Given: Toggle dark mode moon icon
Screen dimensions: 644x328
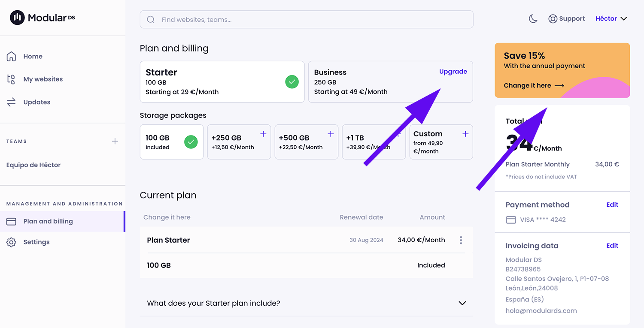Looking at the screenshot, I should (x=533, y=18).
